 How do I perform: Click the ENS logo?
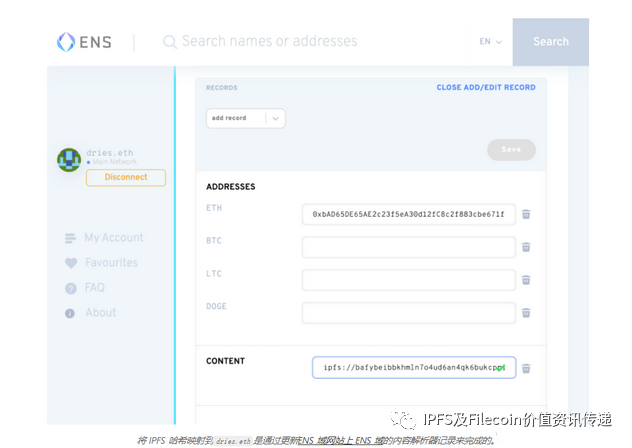pos(84,42)
